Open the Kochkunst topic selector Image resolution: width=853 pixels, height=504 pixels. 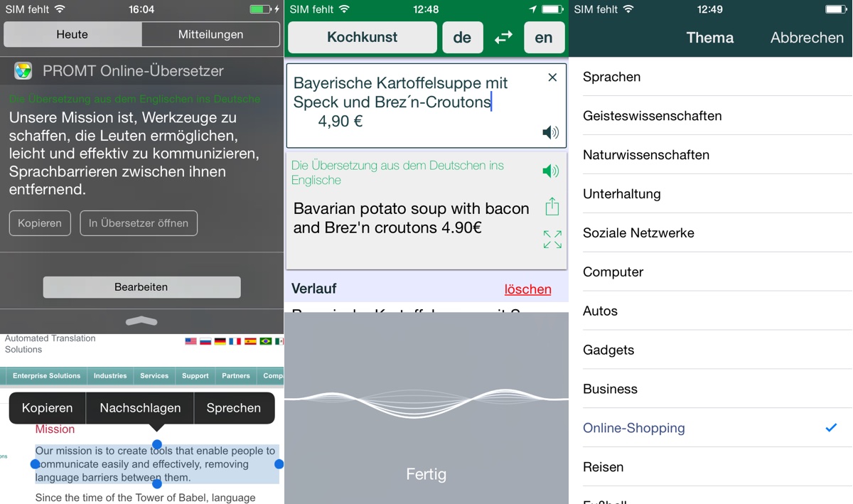362,37
